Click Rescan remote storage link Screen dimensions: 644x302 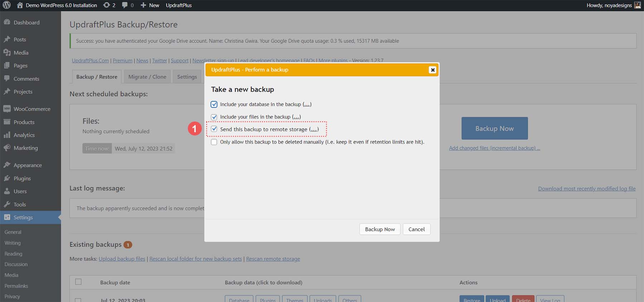[273, 259]
